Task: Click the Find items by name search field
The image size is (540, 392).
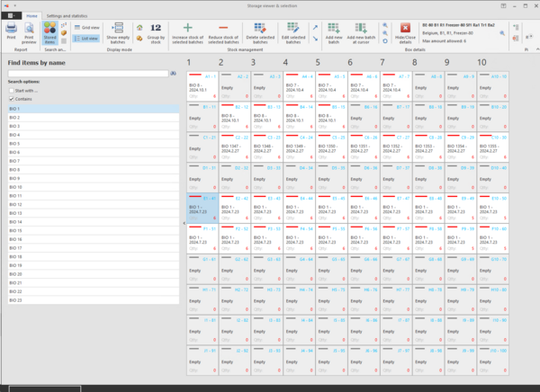Action: (87, 73)
